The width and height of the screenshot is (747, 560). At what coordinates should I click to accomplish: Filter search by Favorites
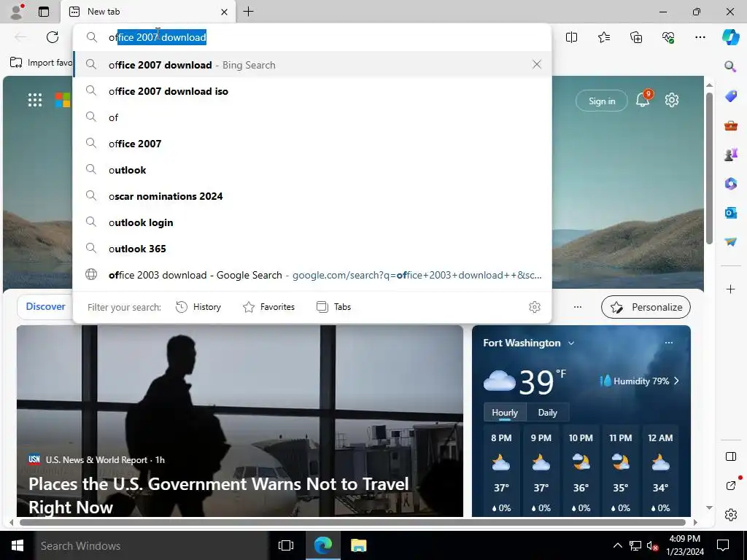pyautogui.click(x=268, y=307)
